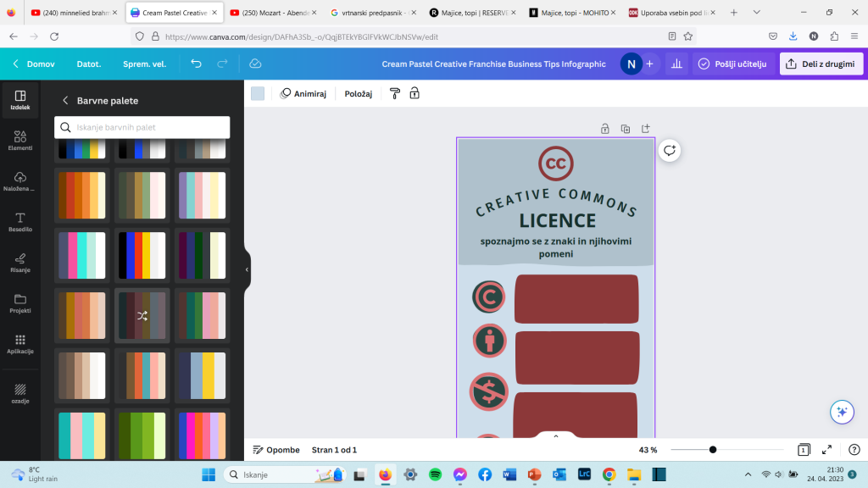Click Deli z drugimi share button
This screenshot has height=488, width=868.
(x=821, y=64)
